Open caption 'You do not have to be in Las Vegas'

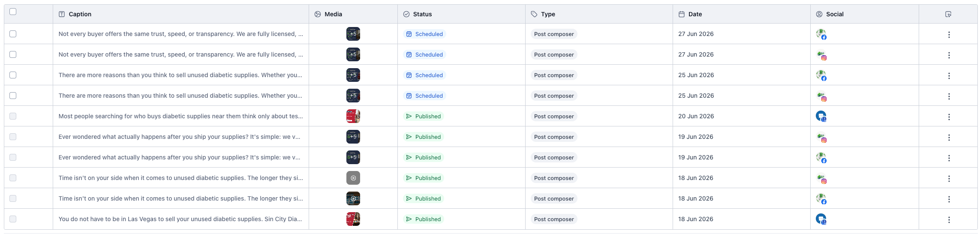point(180,219)
